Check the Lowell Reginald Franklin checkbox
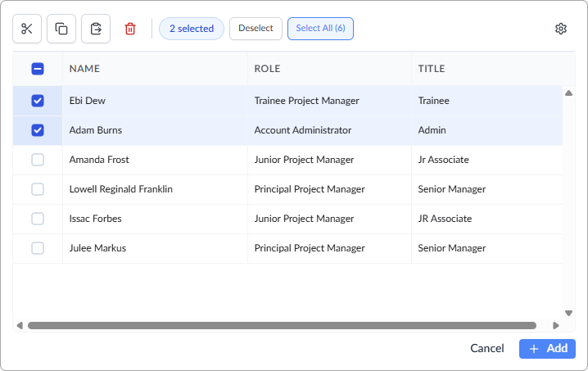This screenshot has width=588, height=371. [x=38, y=189]
